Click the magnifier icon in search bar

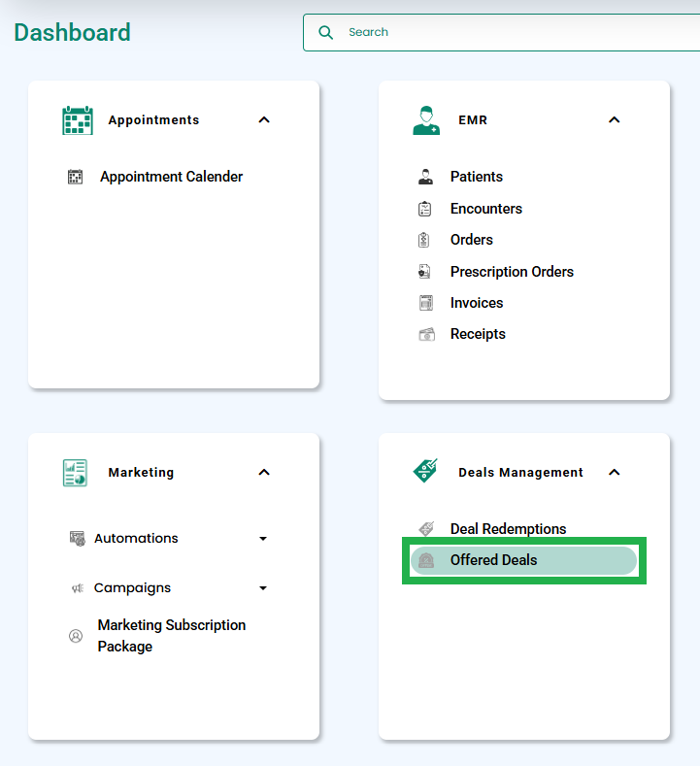tap(326, 32)
